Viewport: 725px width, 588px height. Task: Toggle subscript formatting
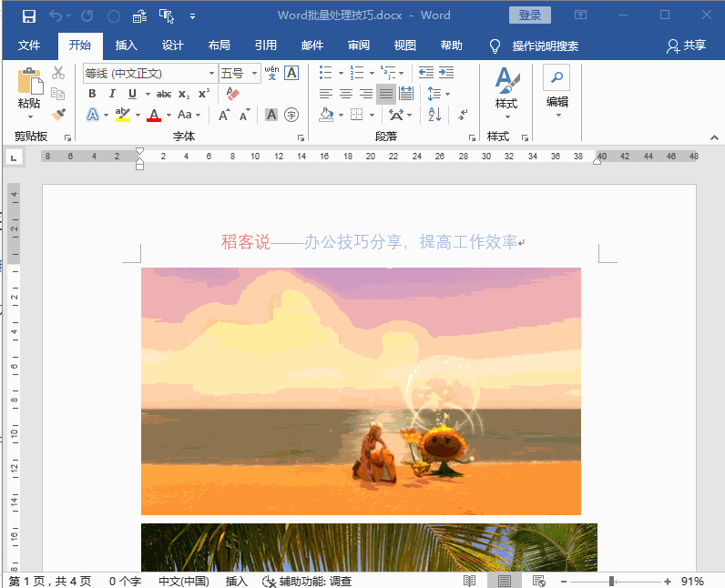coord(184,95)
